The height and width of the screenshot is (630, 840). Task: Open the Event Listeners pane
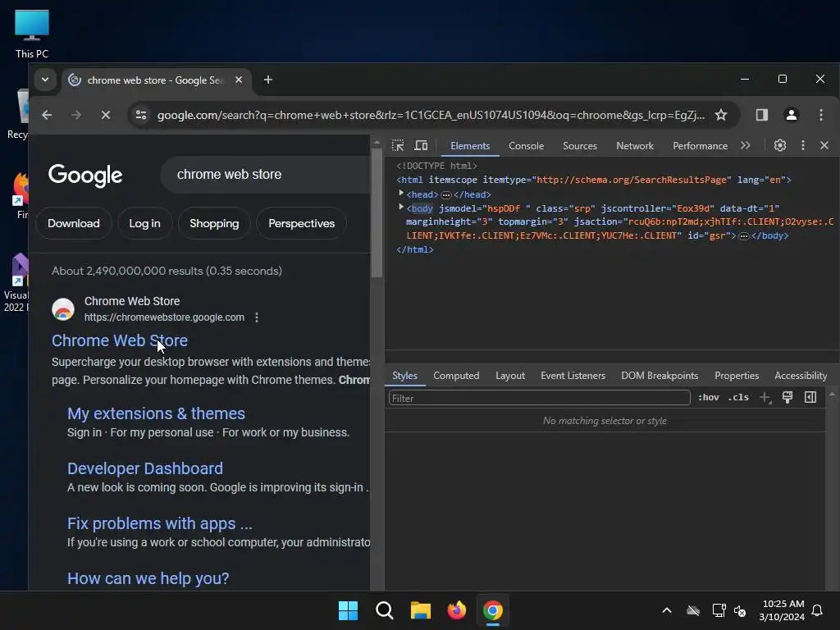coord(573,376)
